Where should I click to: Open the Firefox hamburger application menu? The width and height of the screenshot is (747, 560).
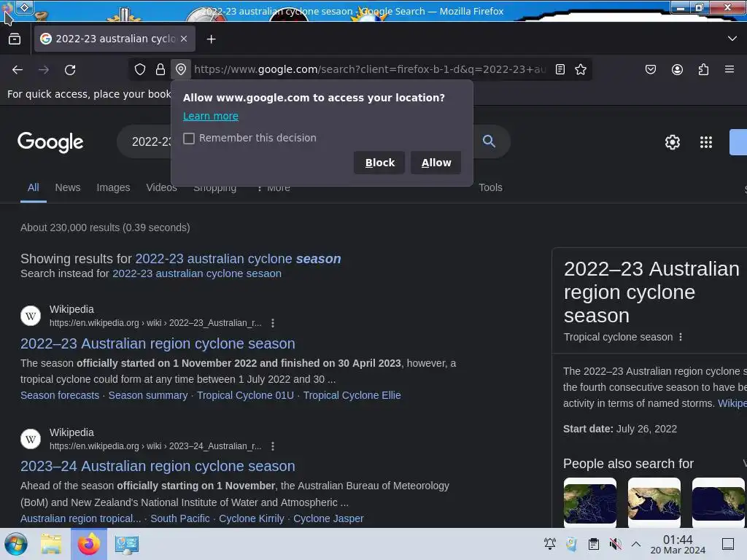(729, 69)
